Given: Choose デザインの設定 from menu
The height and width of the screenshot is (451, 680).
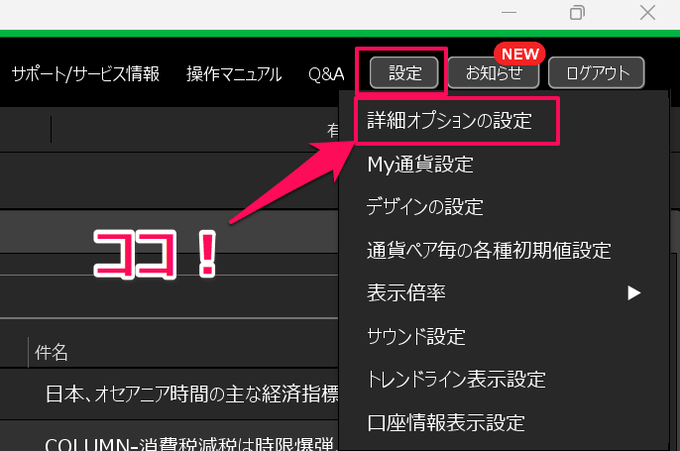Looking at the screenshot, I should click(x=425, y=207).
